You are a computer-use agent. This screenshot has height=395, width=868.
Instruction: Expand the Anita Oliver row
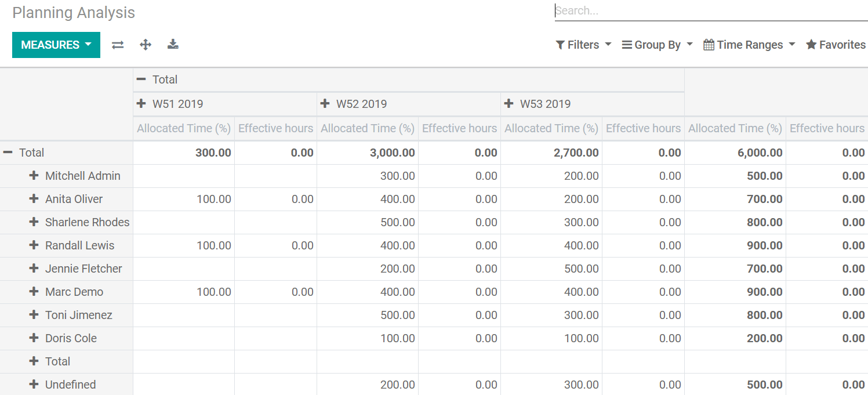[66, 199]
